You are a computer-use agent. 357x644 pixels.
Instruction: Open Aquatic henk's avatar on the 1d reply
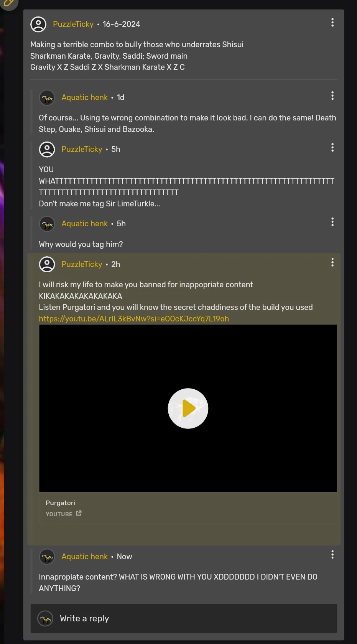(x=47, y=98)
